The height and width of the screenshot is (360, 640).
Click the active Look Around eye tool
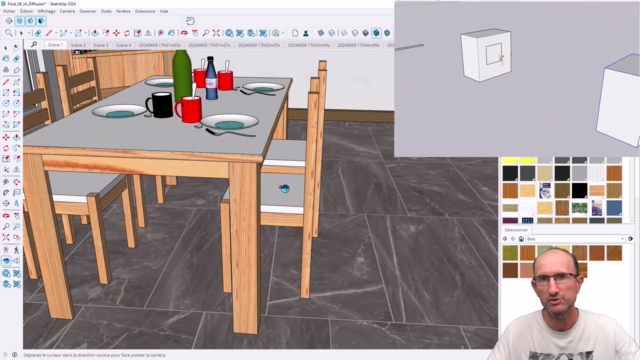pyautogui.click(x=6, y=260)
